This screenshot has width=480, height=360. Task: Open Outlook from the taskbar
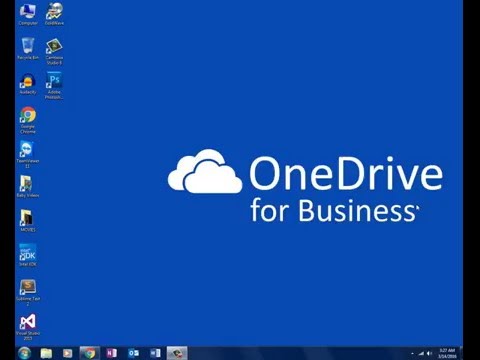click(133, 353)
